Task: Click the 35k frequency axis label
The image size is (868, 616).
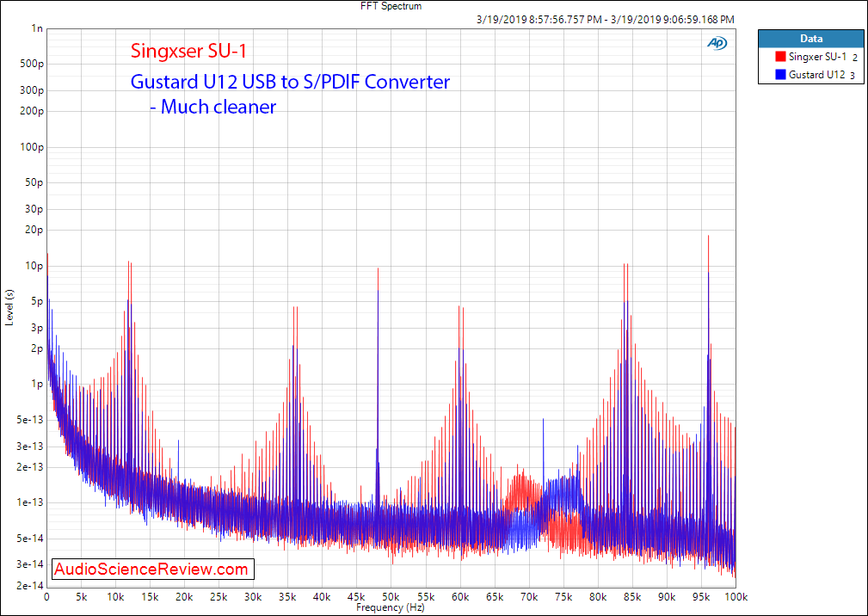Action: (x=288, y=597)
